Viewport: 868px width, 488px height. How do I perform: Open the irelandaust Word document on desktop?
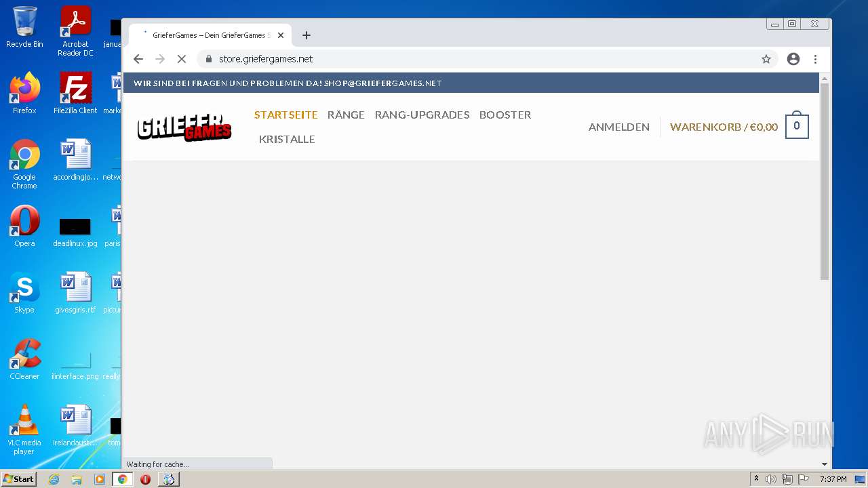pos(75,426)
